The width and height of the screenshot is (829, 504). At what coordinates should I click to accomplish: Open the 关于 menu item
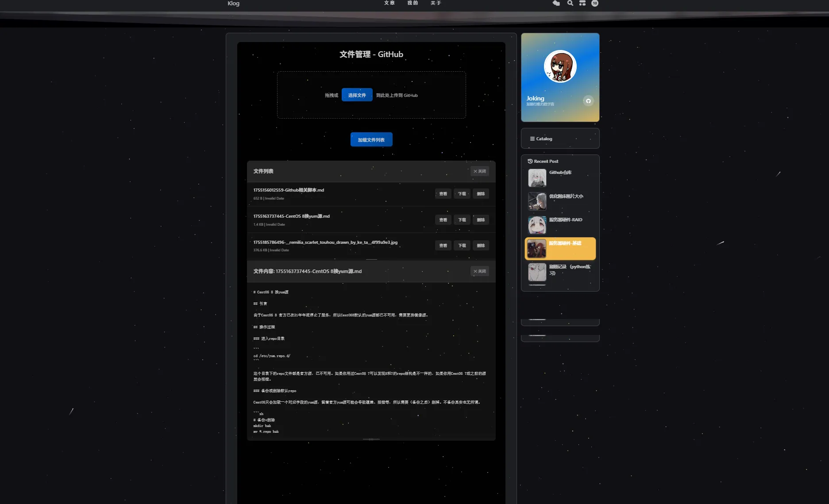click(436, 3)
